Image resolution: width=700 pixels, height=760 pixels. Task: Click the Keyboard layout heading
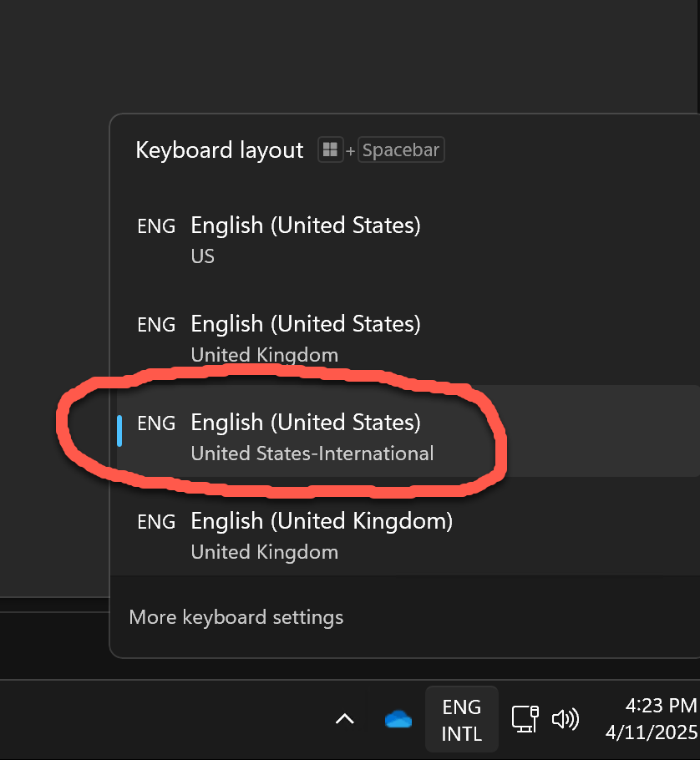[x=220, y=150]
